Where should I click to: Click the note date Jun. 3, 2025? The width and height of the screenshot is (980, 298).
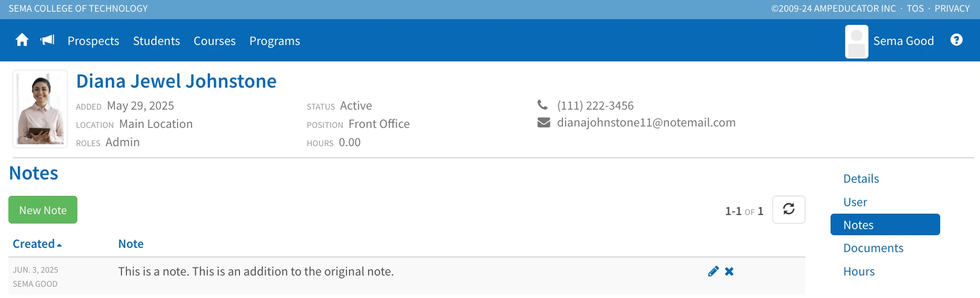[x=36, y=270]
